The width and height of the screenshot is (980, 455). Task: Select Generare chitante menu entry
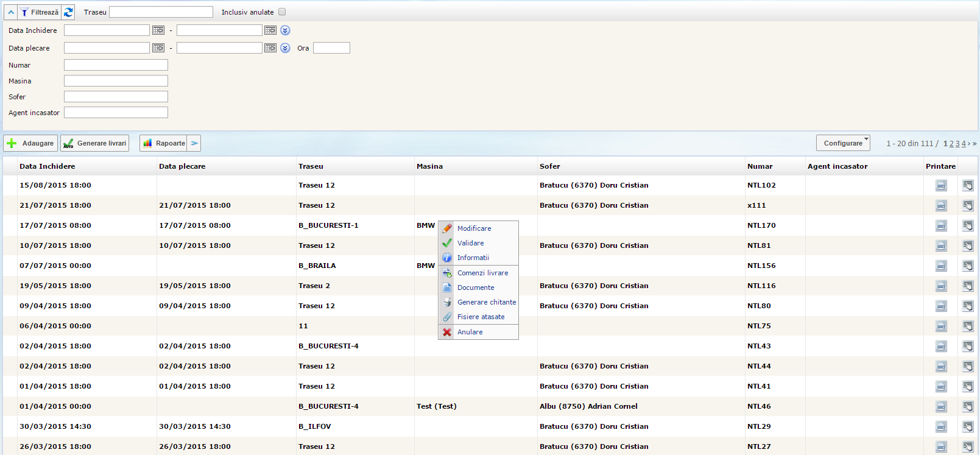click(486, 302)
